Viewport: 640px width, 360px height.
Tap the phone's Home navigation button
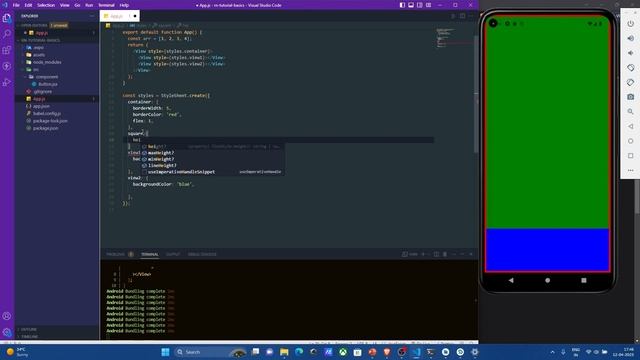pos(547,280)
